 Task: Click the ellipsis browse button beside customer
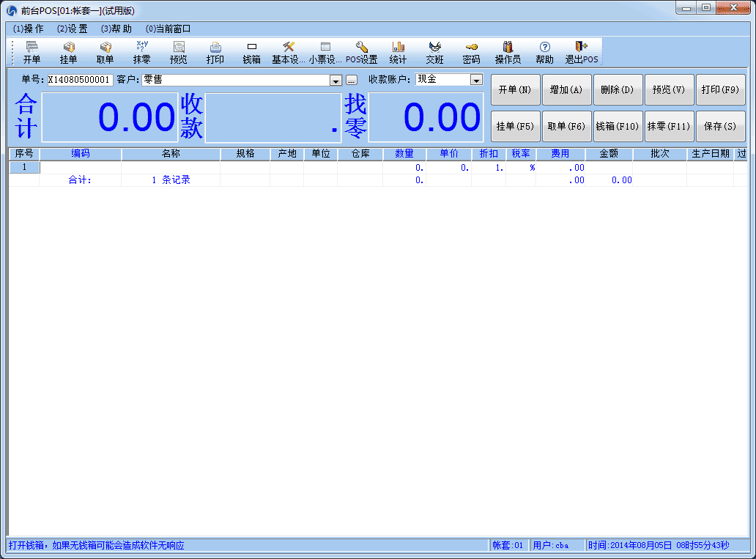pyautogui.click(x=352, y=80)
